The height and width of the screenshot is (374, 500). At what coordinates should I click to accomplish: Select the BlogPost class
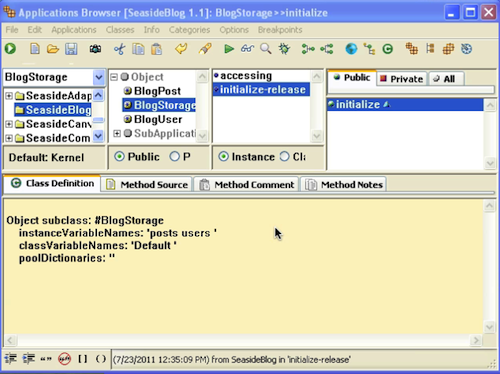click(157, 91)
